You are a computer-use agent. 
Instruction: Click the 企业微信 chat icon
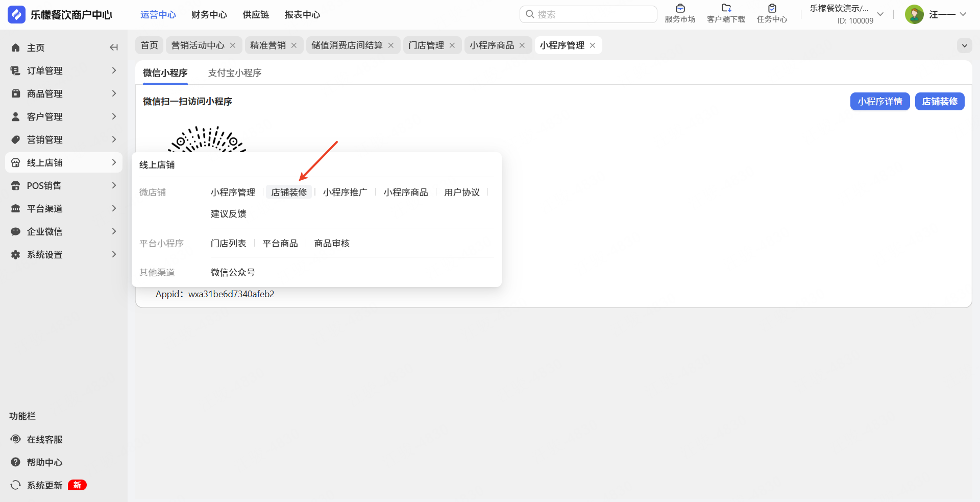pos(16,231)
